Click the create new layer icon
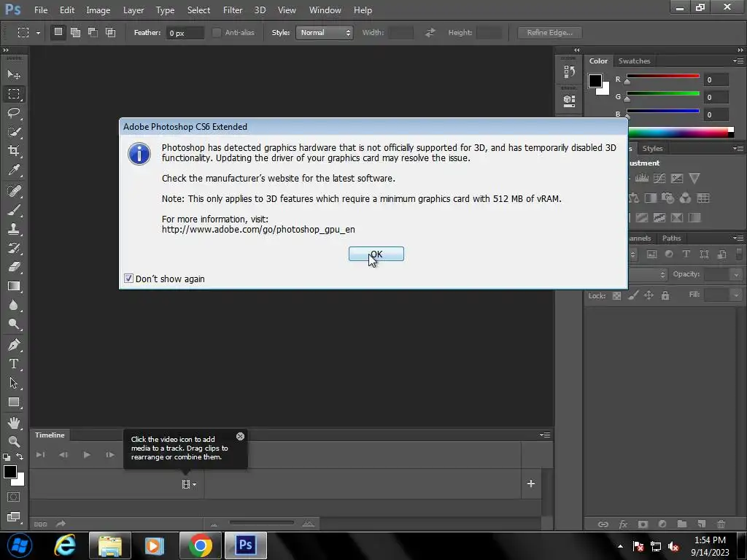The image size is (747, 560). (x=701, y=524)
